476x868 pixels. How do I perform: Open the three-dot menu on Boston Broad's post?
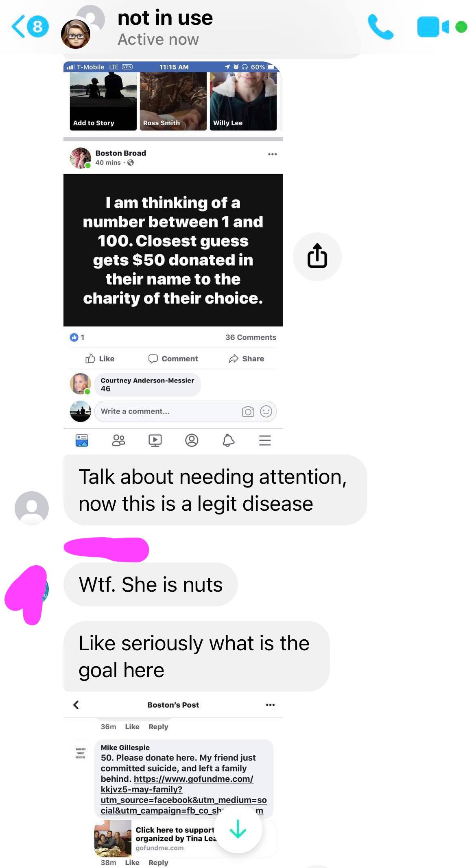(x=272, y=154)
